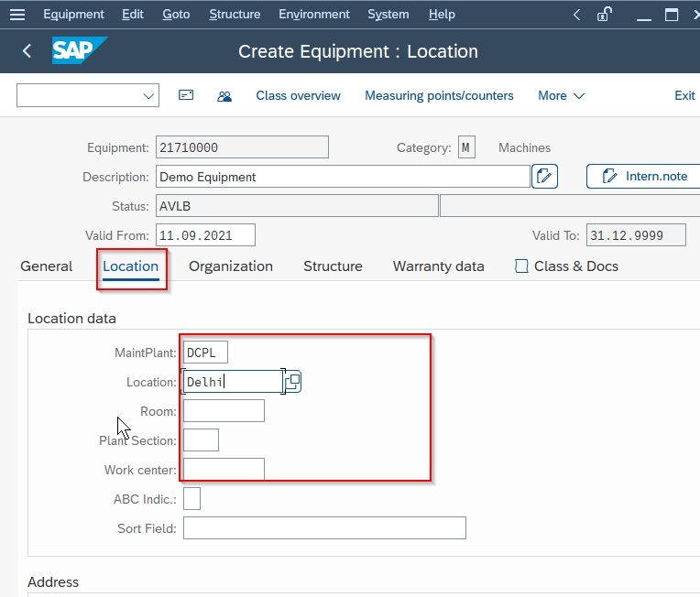Click the Work center input field
Image resolution: width=700 pixels, height=597 pixels.
(x=224, y=470)
